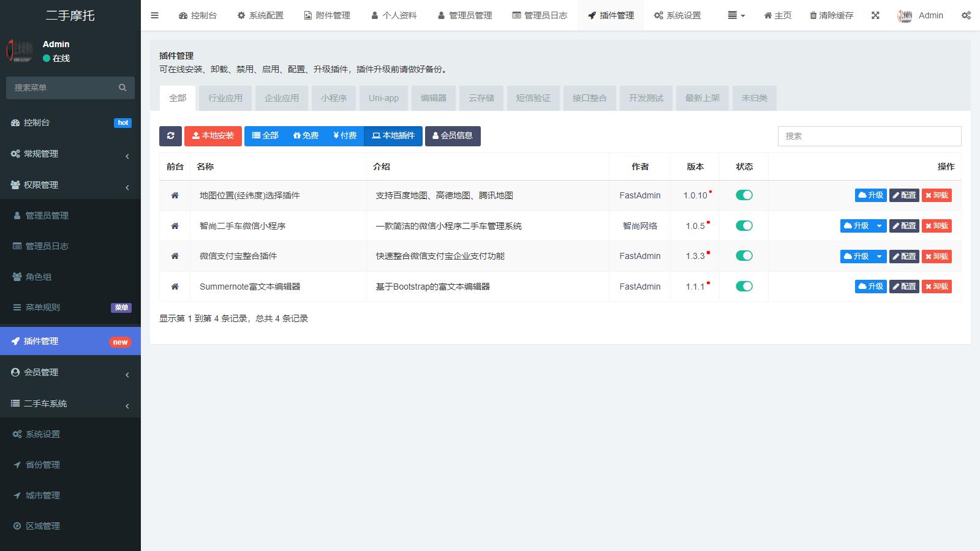The height and width of the screenshot is (551, 980).
Task: Click the 本地安装 button
Action: [213, 136]
